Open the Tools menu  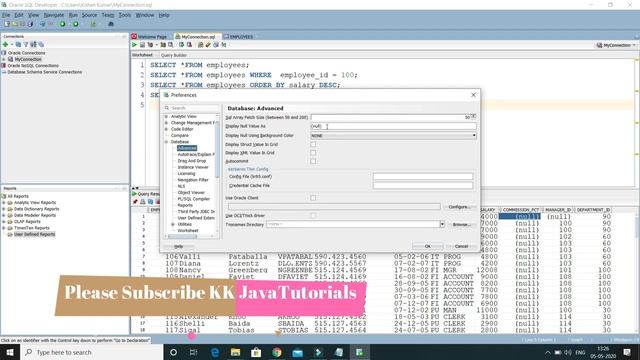(x=124, y=15)
